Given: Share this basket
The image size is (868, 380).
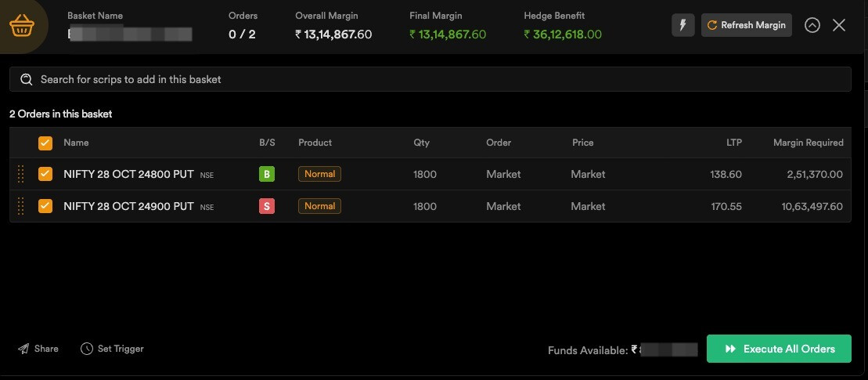Looking at the screenshot, I should 38,349.
